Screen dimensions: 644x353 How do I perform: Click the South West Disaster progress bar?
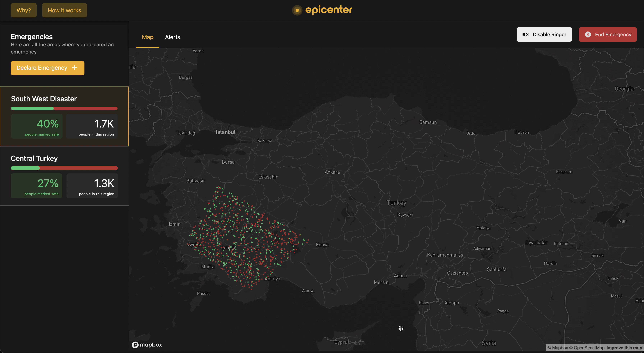click(64, 108)
